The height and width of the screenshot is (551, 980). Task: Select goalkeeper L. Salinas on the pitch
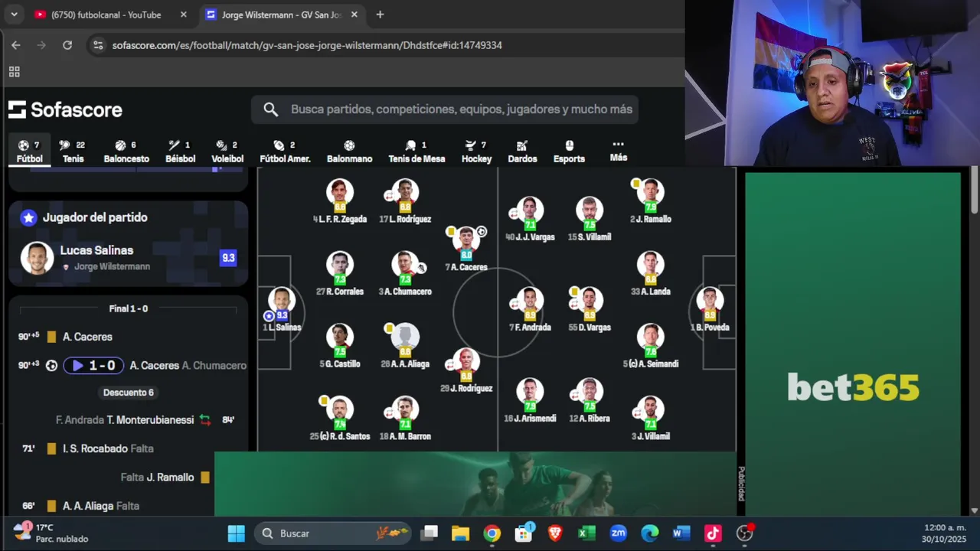coord(282,310)
